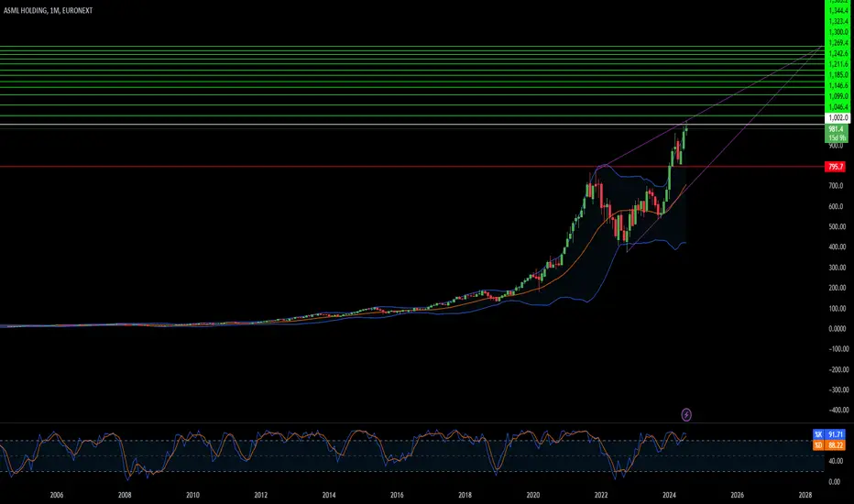This screenshot has width=854, height=504.
Task: Click the 0.00 stochastic axis value
Action: pos(834,482)
